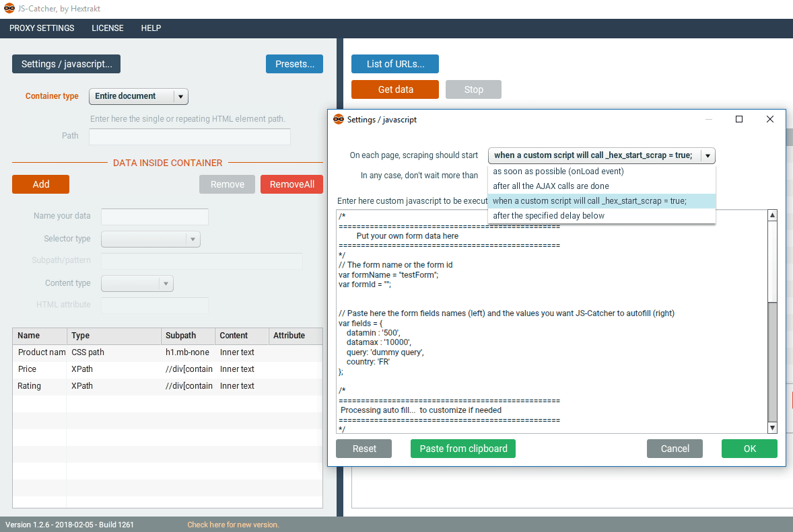Click the "datamin : '500'," script line
Viewport: 793px width, 532px height.
tap(373, 333)
